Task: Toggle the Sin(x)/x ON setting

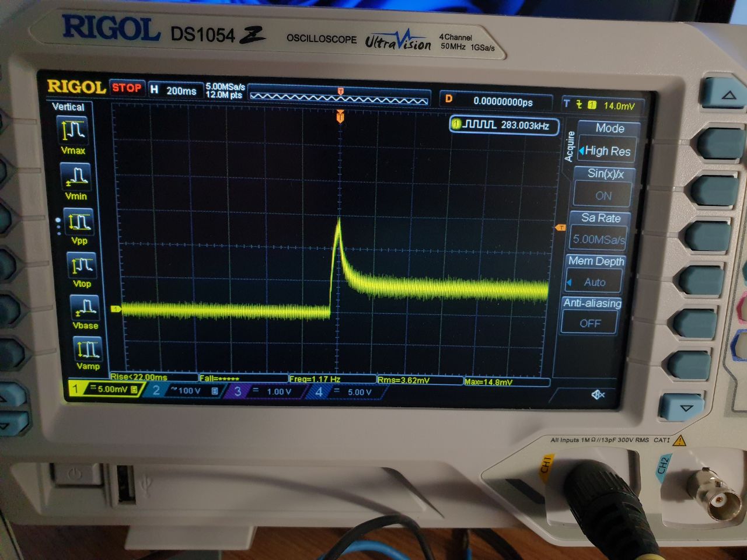Action: pos(603,196)
